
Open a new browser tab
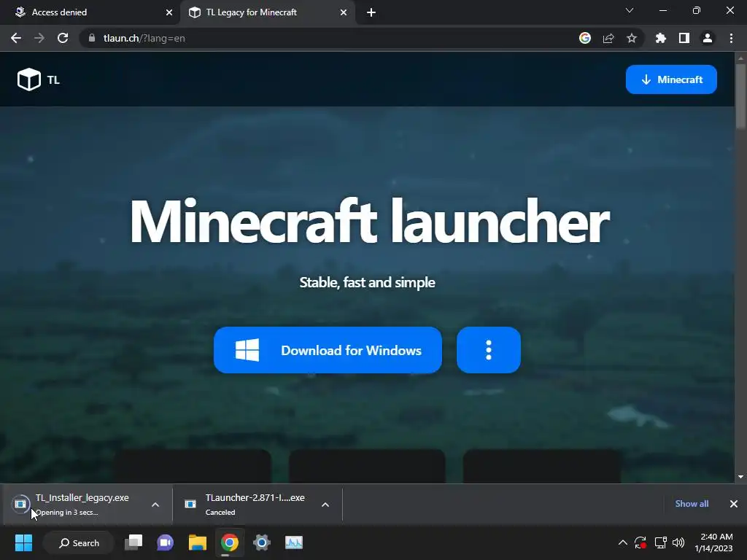pyautogui.click(x=371, y=12)
